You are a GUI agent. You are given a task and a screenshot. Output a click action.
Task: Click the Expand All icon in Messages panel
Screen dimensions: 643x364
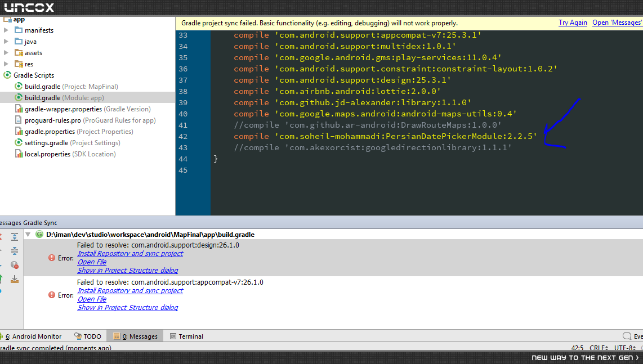(x=14, y=237)
